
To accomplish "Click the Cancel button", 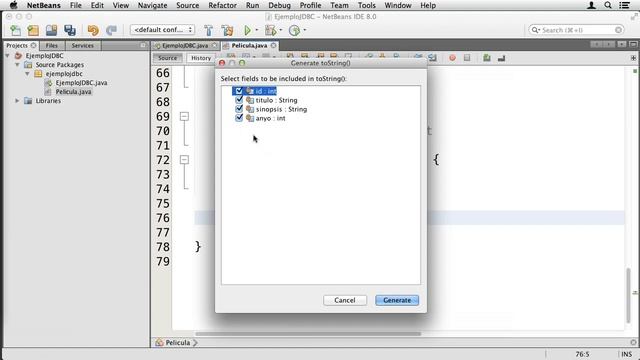I will coord(345,300).
